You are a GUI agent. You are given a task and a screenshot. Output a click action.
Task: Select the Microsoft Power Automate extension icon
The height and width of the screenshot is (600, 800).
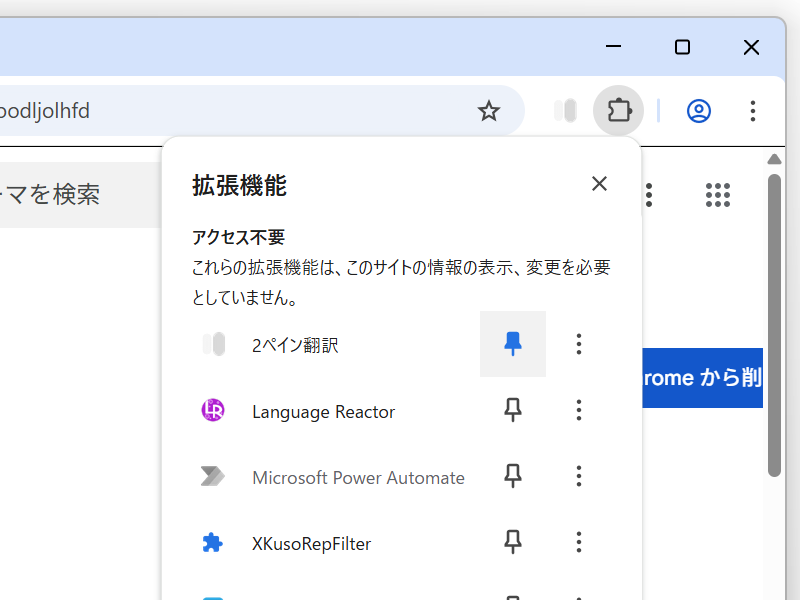(x=213, y=477)
